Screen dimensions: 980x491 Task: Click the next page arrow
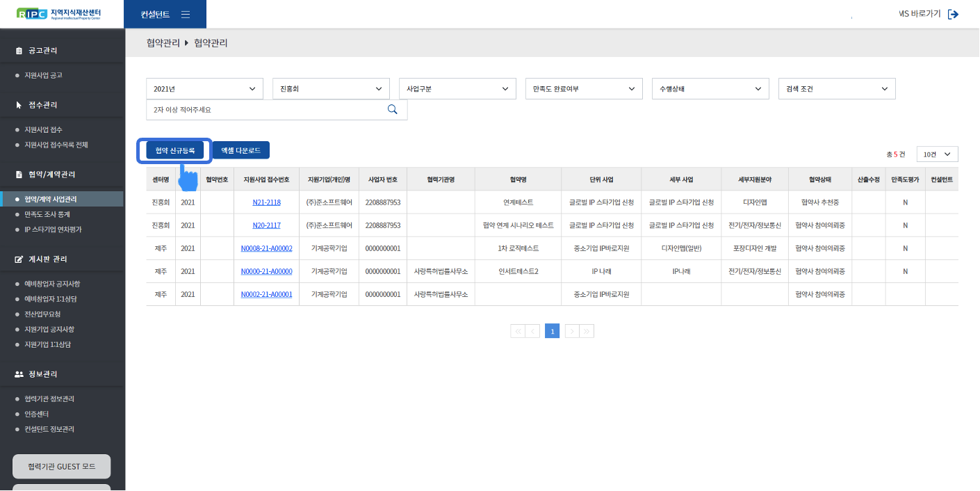pos(572,331)
